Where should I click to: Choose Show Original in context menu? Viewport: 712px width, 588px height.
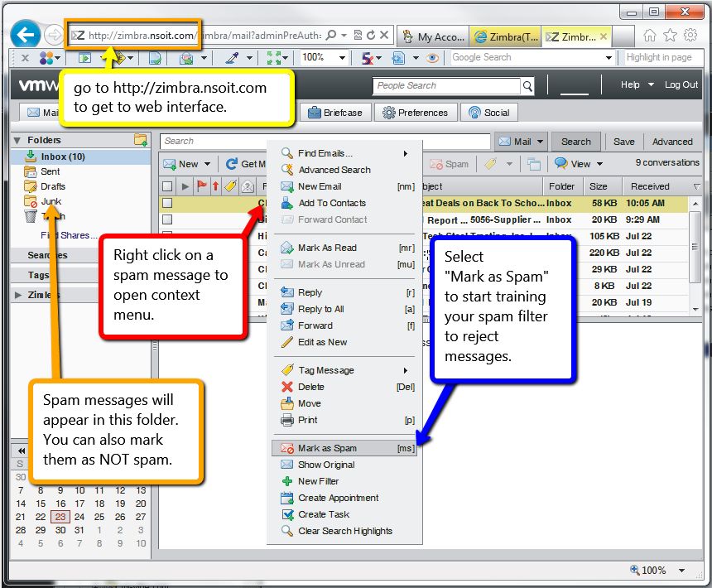[x=344, y=465]
